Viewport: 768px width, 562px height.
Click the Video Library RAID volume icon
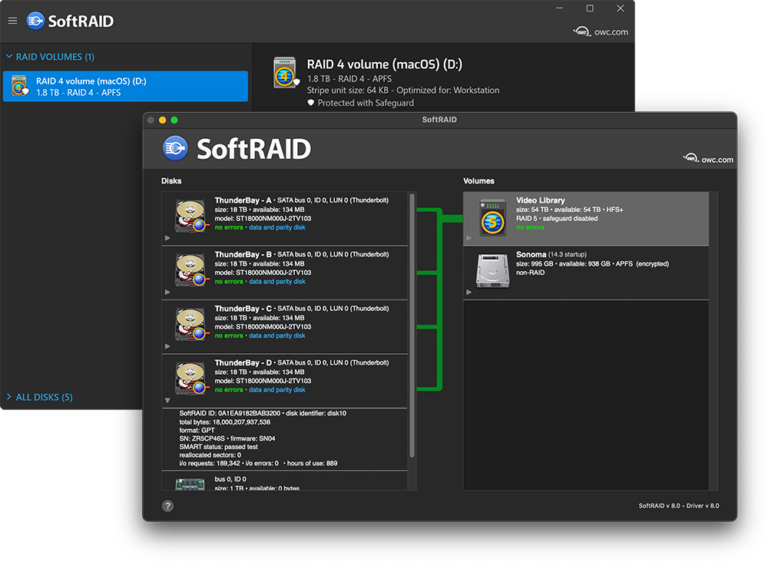[492, 218]
